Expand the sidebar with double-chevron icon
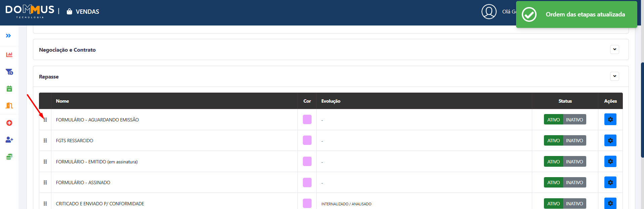This screenshot has width=644, height=209. pos(8,36)
